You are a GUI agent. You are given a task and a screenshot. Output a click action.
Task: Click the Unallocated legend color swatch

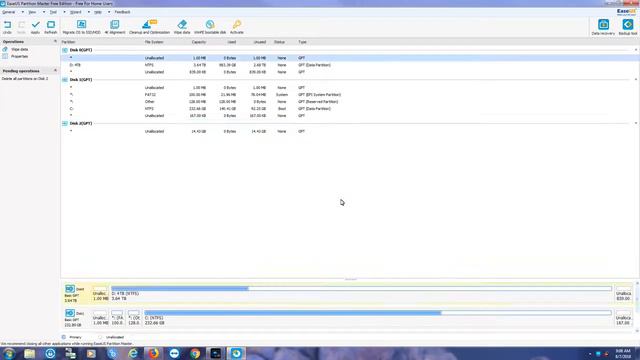pos(100,337)
